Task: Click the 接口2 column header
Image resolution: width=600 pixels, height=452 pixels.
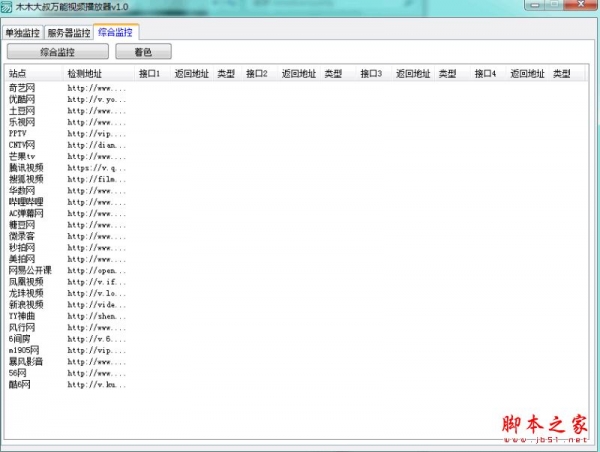Action: click(259, 73)
